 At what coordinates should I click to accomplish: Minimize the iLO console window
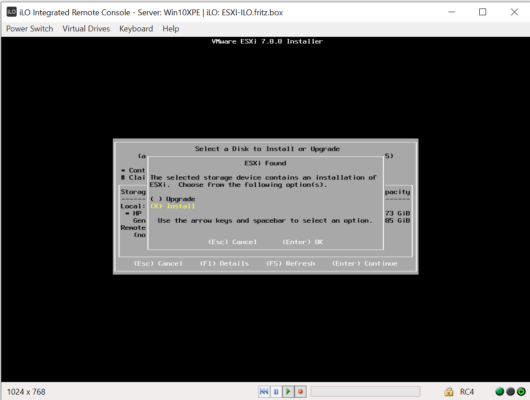coord(452,12)
